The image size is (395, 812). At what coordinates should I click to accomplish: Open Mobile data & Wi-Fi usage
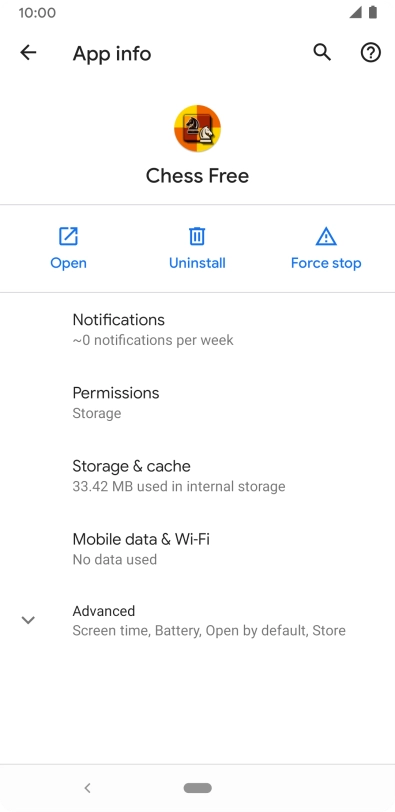coord(197,548)
